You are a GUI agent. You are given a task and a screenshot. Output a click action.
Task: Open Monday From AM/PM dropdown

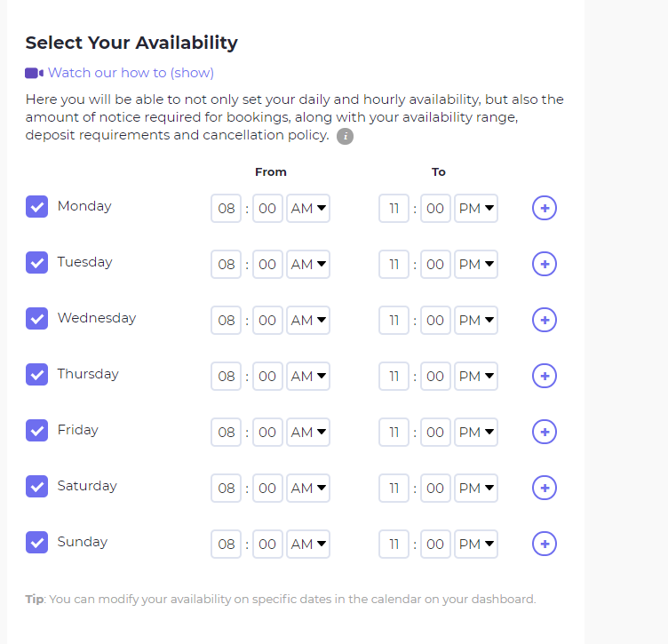coord(308,208)
